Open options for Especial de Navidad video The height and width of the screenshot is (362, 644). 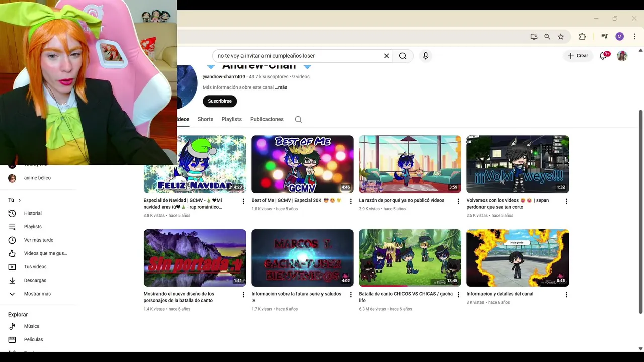click(243, 201)
